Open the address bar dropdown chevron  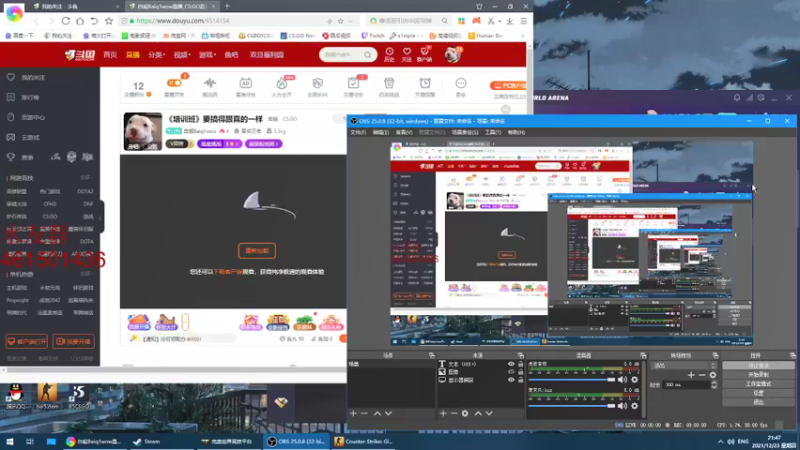[351, 21]
